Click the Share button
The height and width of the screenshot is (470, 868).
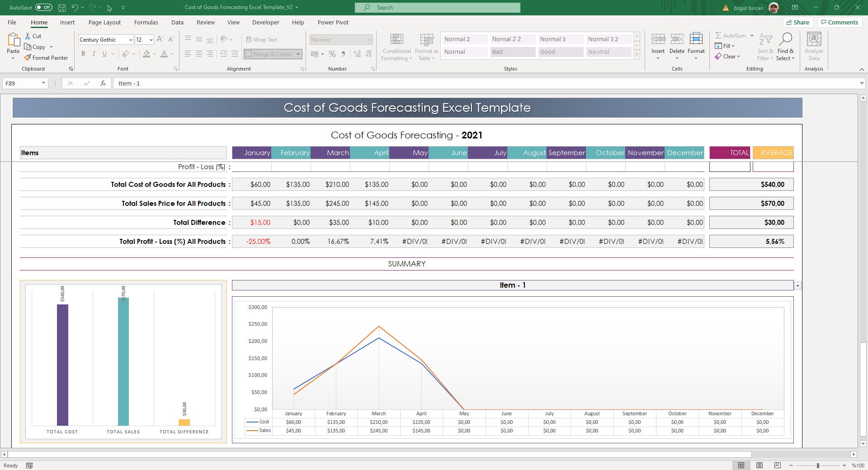click(798, 22)
